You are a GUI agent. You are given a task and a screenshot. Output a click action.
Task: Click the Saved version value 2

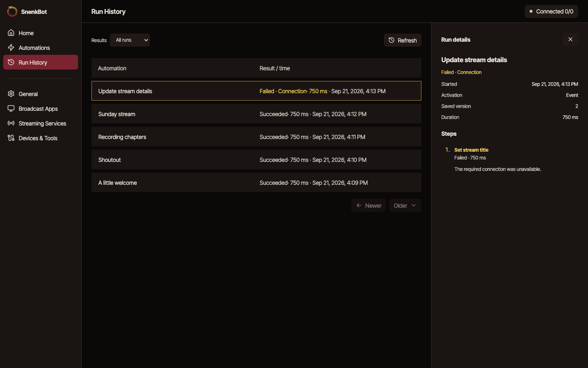(x=577, y=106)
